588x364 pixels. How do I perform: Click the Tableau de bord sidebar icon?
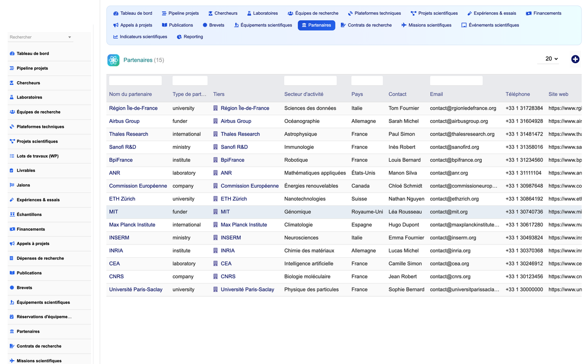12,53
